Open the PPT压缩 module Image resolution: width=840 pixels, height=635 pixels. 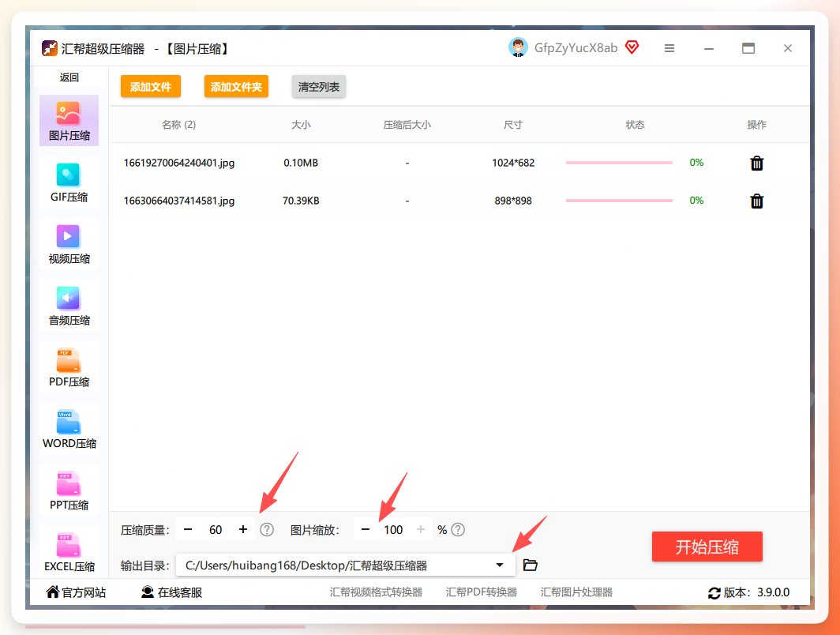(69, 490)
